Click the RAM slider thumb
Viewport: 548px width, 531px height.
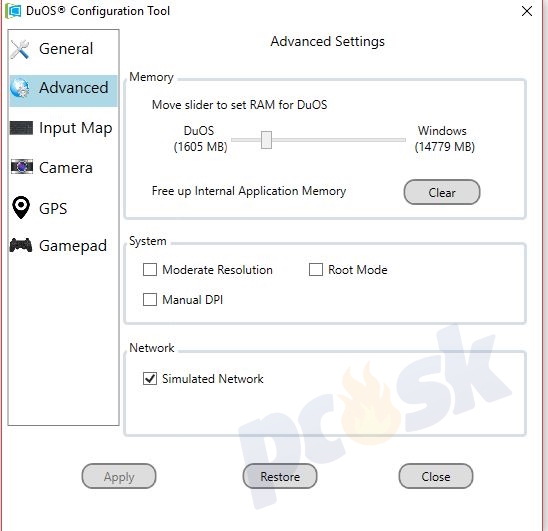tap(266, 140)
